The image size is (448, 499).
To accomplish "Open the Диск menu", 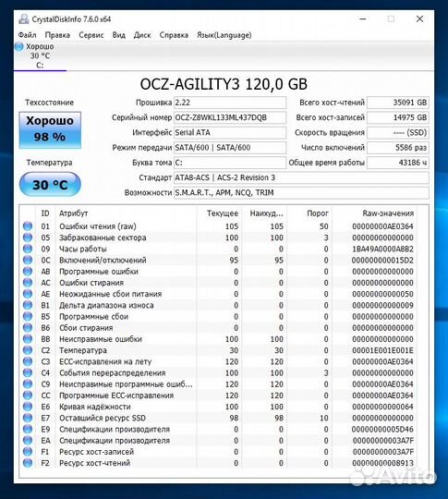I will click(142, 35).
